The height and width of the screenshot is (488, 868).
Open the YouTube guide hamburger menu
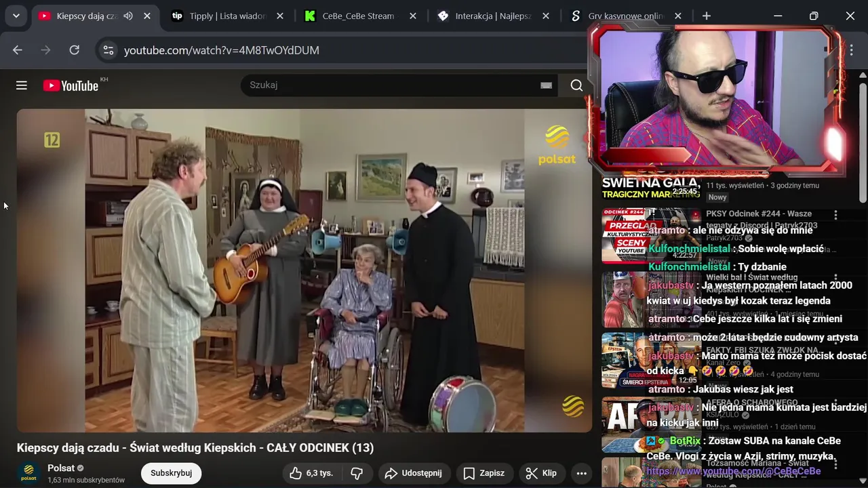pyautogui.click(x=22, y=85)
